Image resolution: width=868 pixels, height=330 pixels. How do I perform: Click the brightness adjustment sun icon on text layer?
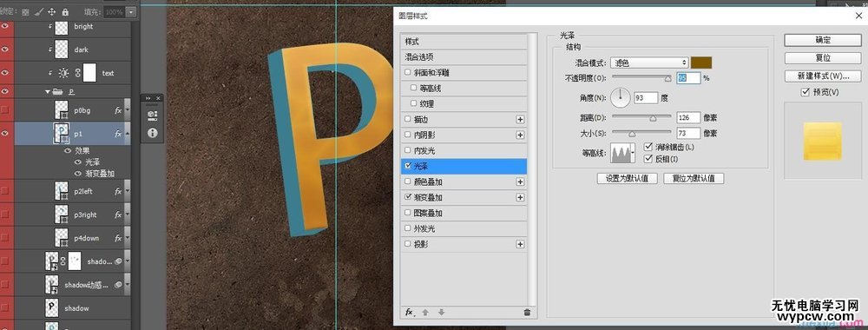coord(63,73)
